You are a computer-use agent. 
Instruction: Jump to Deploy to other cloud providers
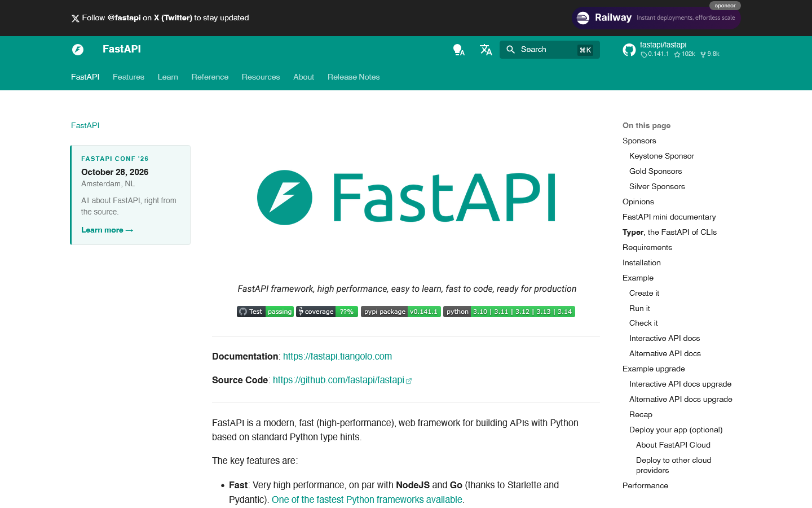pyautogui.click(x=674, y=465)
